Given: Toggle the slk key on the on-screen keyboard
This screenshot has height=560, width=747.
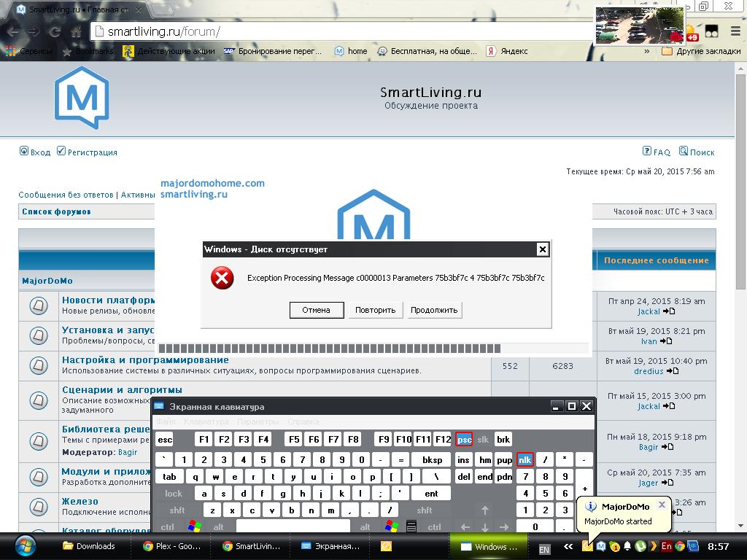Looking at the screenshot, I should coord(483,439).
